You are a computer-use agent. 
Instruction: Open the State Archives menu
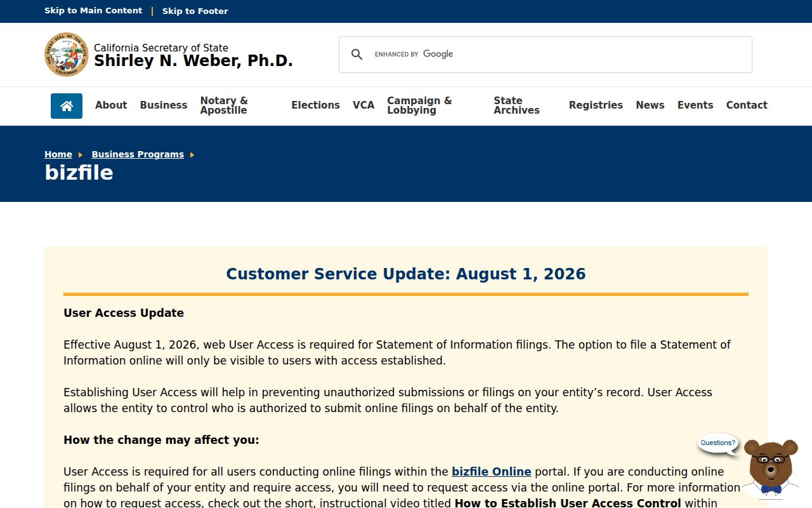516,105
